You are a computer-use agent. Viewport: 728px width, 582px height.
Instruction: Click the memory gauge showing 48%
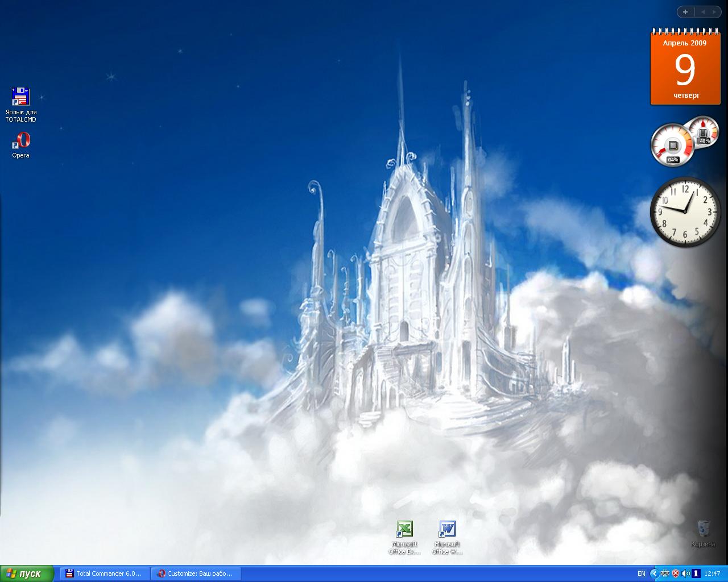[x=704, y=131]
